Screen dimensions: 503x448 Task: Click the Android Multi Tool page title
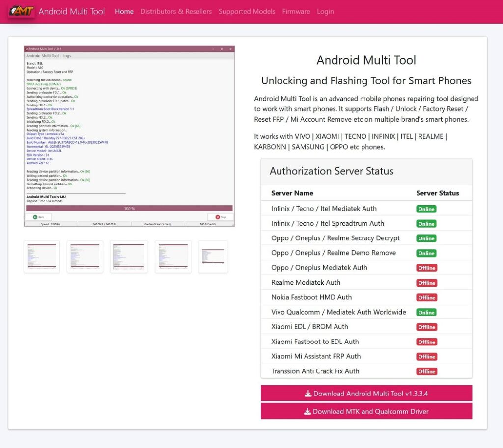pyautogui.click(x=366, y=60)
